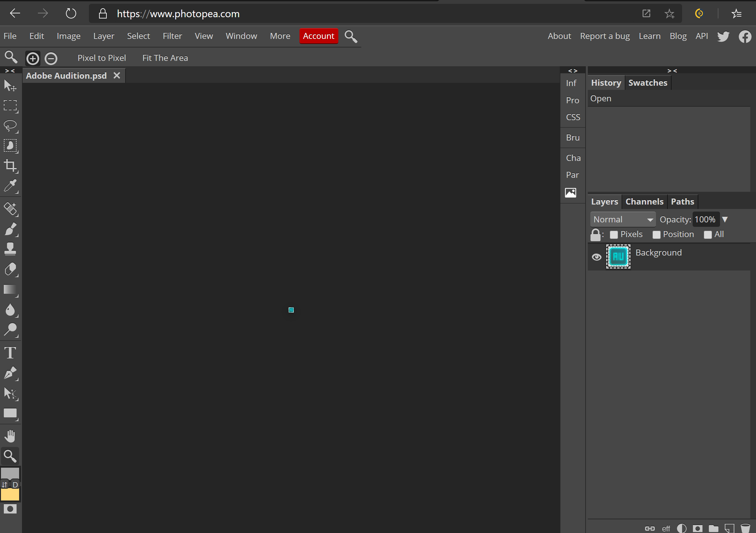
Task: Choose the Type text tool
Action: (x=10, y=353)
